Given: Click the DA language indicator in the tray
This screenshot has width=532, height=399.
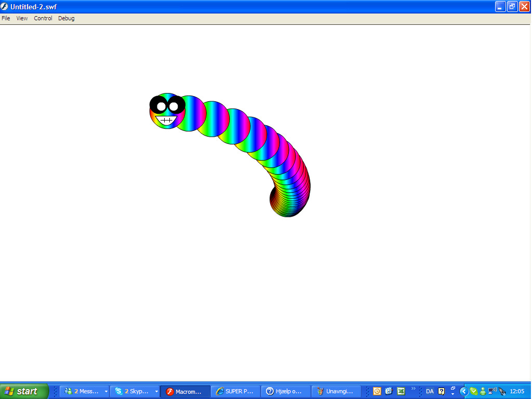Looking at the screenshot, I should pyautogui.click(x=429, y=391).
